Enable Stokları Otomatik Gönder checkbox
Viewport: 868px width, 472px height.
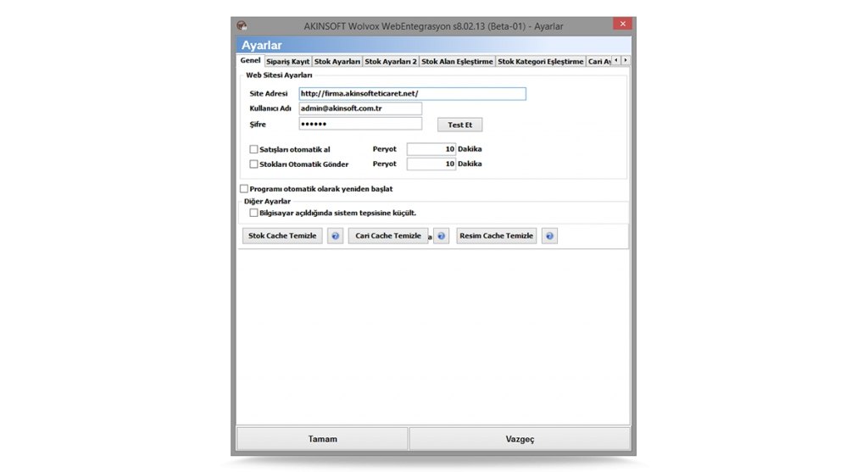click(253, 164)
